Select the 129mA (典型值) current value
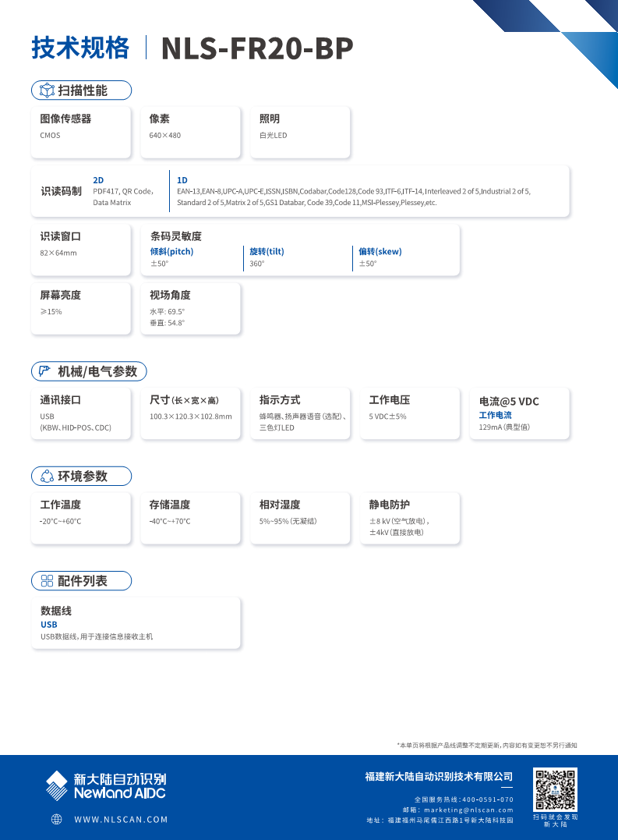 click(x=504, y=427)
